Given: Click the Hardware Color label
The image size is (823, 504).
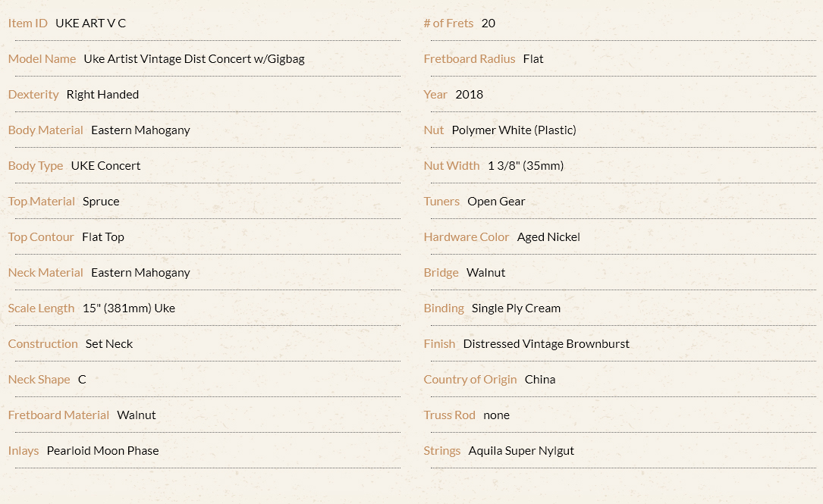Looking at the screenshot, I should point(466,237).
